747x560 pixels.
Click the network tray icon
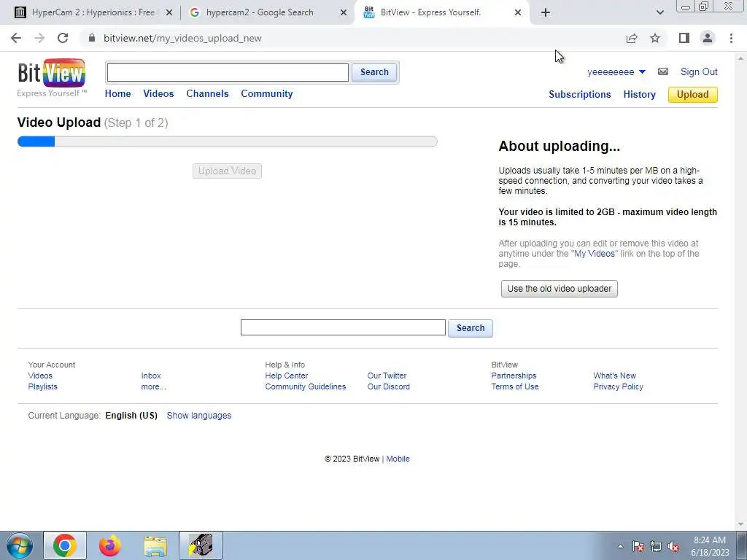coord(656,546)
